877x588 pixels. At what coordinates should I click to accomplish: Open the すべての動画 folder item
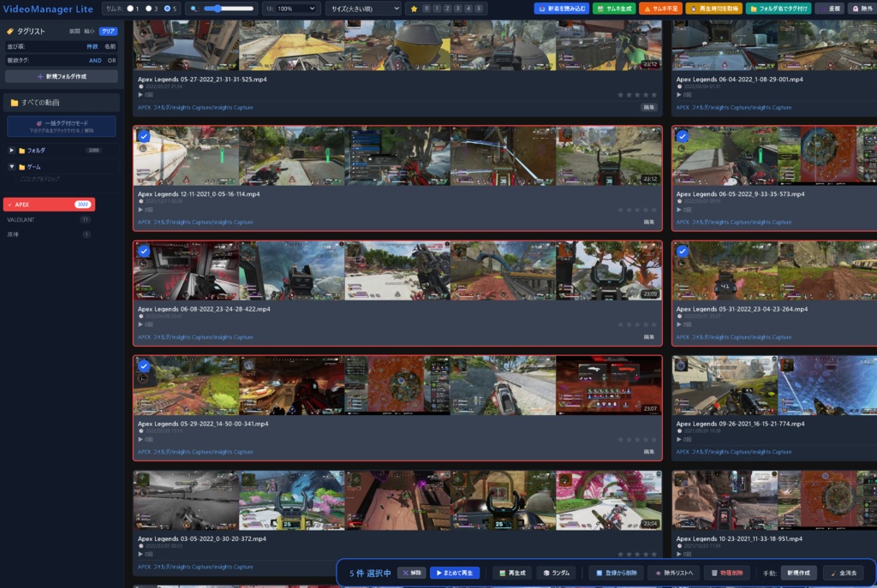[62, 103]
